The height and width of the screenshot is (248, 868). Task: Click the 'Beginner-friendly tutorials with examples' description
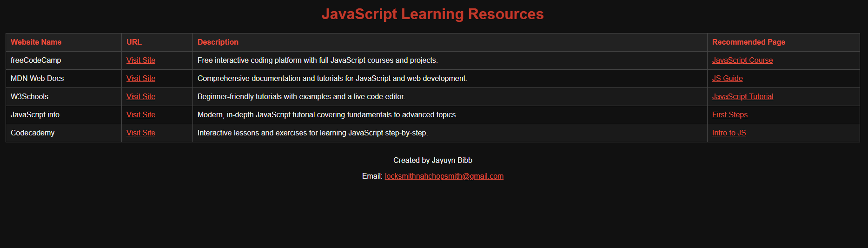click(301, 96)
